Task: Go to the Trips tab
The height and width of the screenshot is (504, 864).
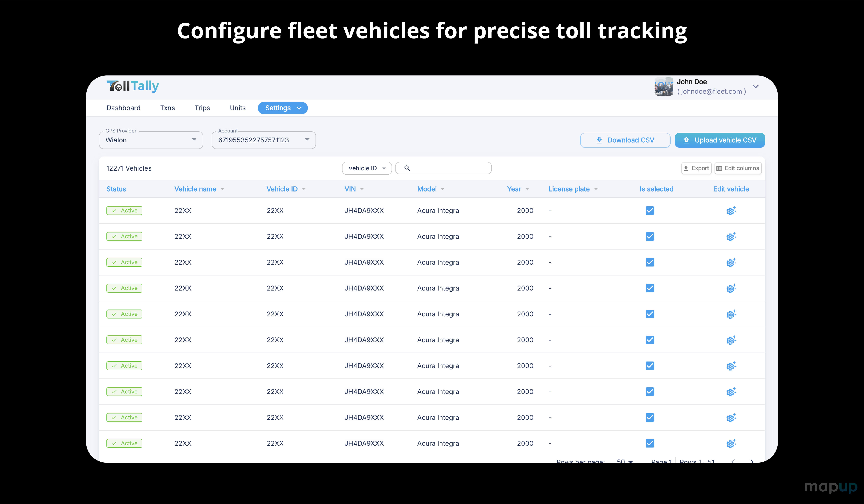Action: 202,108
